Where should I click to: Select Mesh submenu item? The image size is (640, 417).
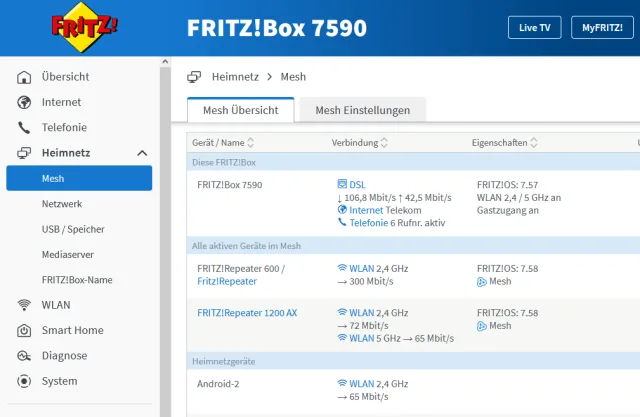(x=79, y=178)
